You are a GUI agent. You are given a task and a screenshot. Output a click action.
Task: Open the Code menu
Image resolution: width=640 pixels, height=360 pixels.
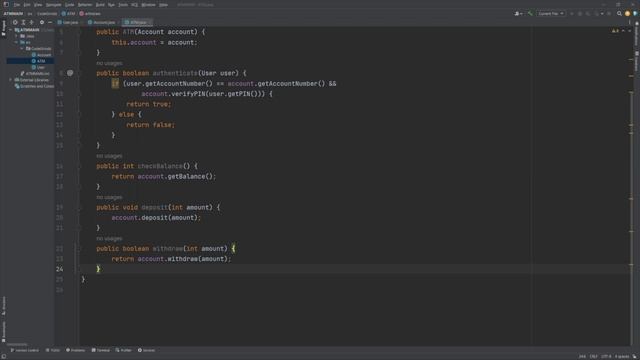point(70,5)
